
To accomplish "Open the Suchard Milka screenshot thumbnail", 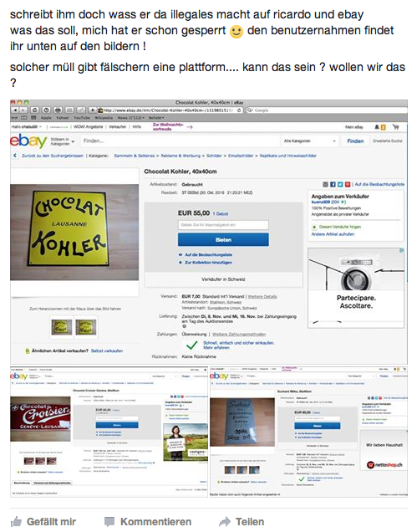I will coord(308,432).
